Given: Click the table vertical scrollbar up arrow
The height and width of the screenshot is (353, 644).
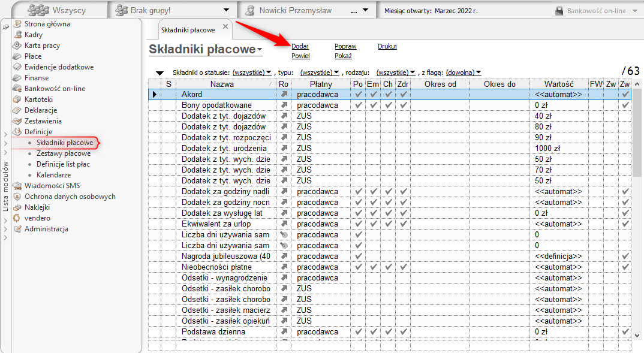Looking at the screenshot, I should click(637, 84).
